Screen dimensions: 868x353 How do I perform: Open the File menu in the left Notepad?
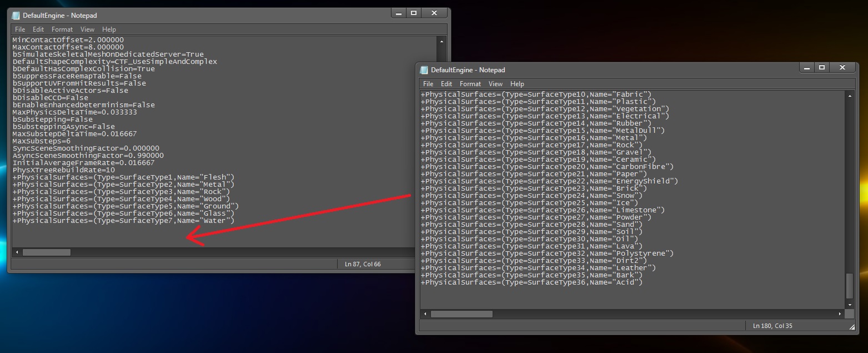pos(20,29)
